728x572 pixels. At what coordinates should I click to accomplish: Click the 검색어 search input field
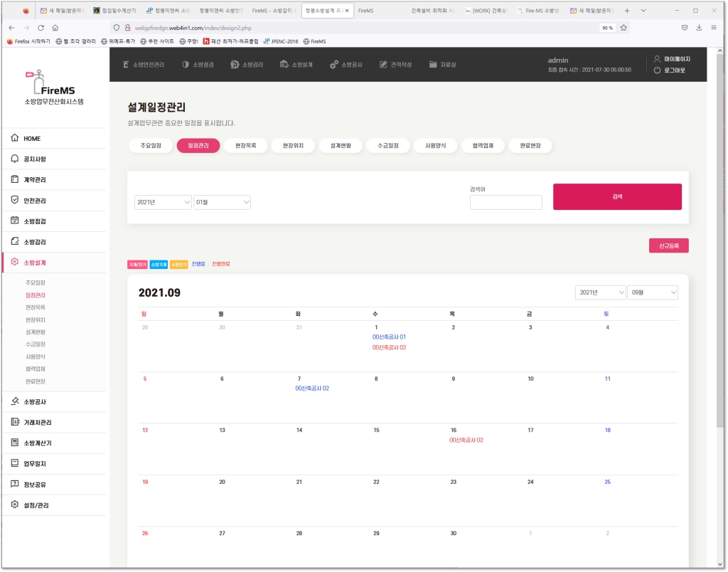click(505, 203)
